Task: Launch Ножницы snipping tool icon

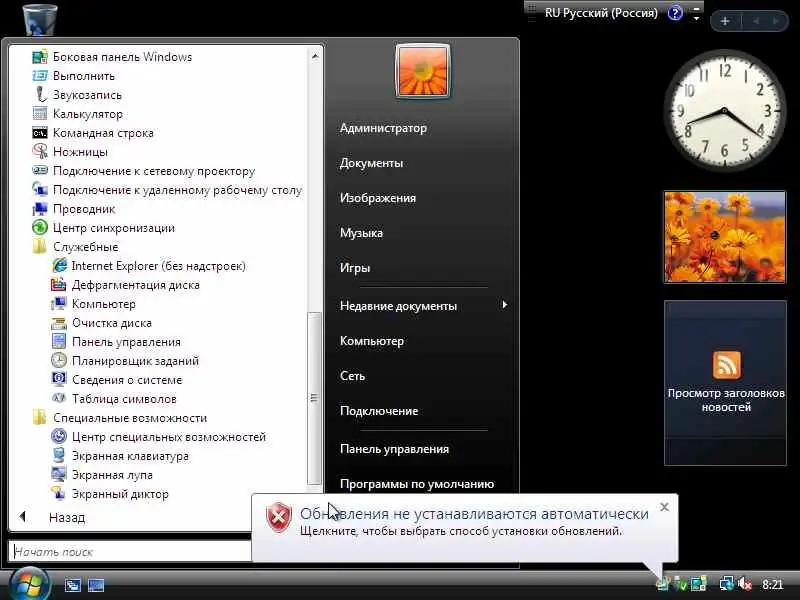Action: click(40, 152)
